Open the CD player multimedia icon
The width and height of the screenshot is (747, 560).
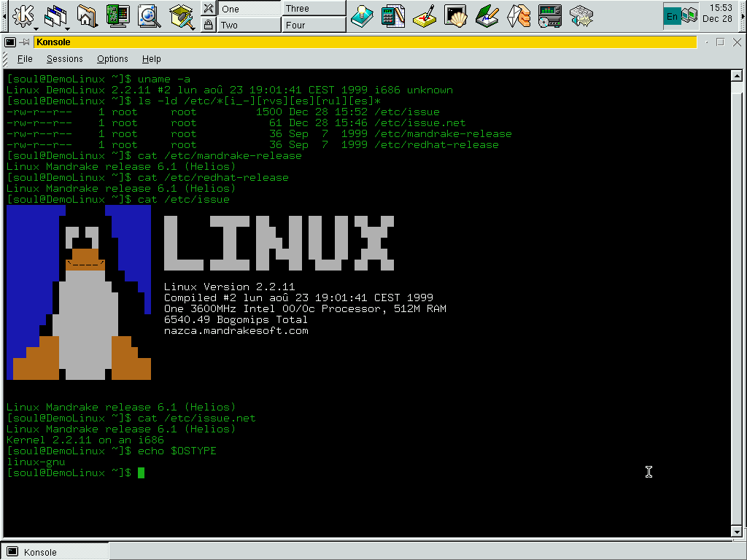pyautogui.click(x=550, y=16)
